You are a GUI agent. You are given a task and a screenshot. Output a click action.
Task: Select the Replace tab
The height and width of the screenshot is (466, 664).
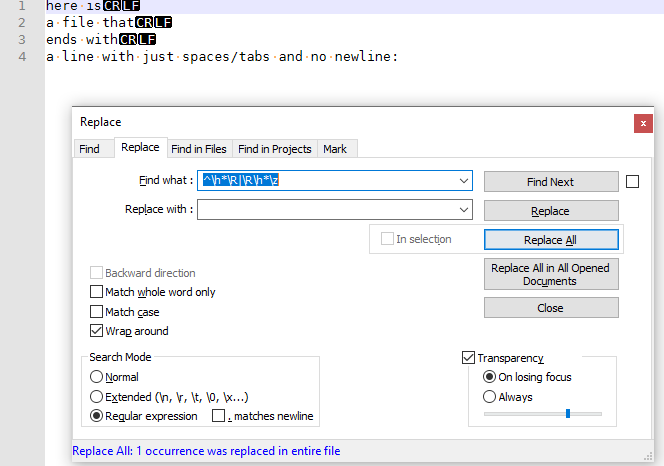(140, 147)
